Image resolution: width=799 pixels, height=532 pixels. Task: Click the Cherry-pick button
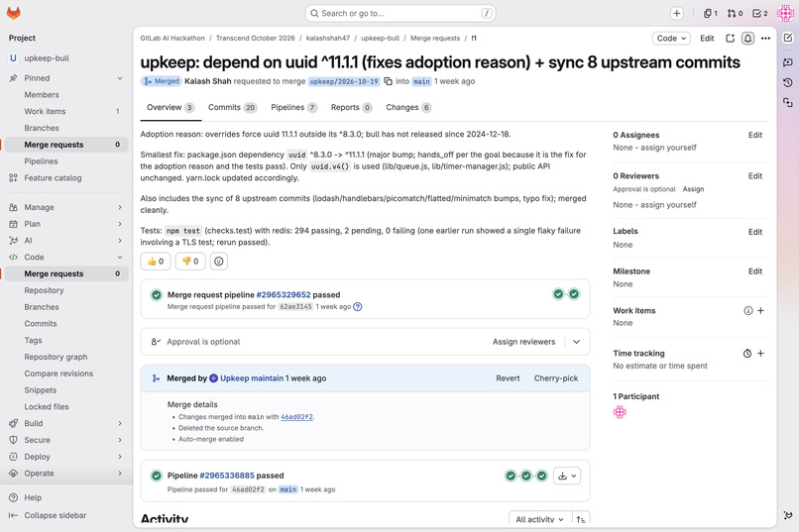[x=556, y=378]
